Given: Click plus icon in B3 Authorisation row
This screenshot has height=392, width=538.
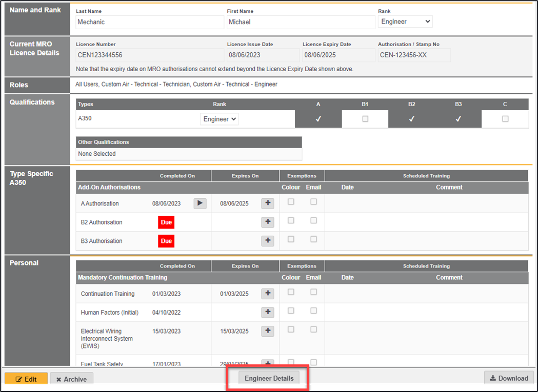Looking at the screenshot, I should point(268,241).
